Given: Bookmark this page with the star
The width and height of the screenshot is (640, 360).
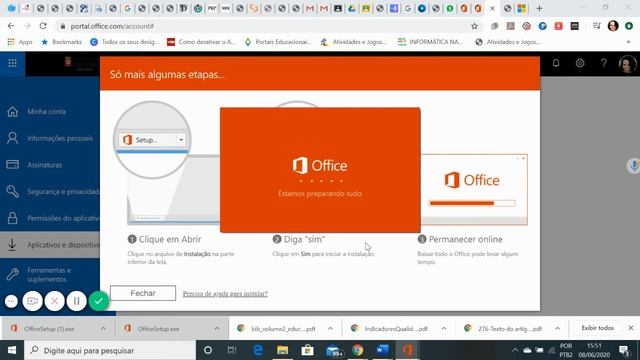Looking at the screenshot, I should click(x=474, y=26).
